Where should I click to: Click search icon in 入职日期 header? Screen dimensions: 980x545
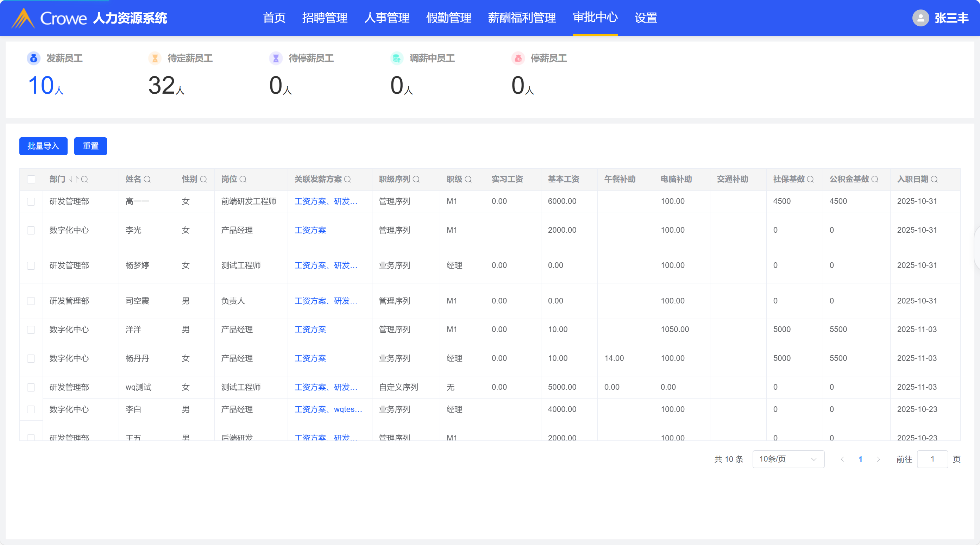click(934, 179)
